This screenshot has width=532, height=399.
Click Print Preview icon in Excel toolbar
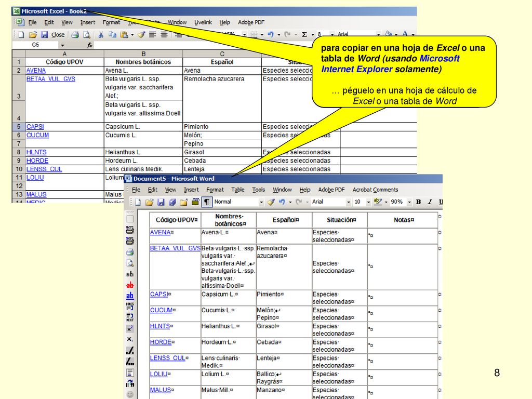coord(87,35)
